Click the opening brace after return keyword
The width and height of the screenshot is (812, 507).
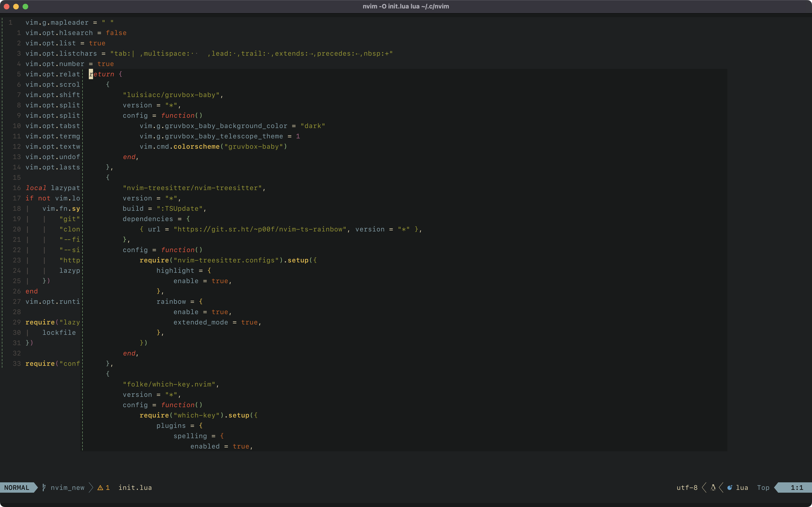(x=120, y=74)
